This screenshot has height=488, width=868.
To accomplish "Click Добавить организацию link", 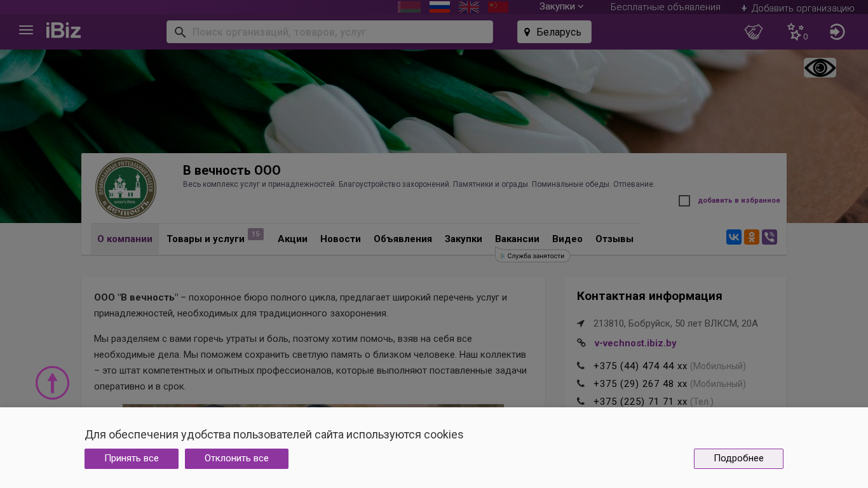I will [797, 8].
